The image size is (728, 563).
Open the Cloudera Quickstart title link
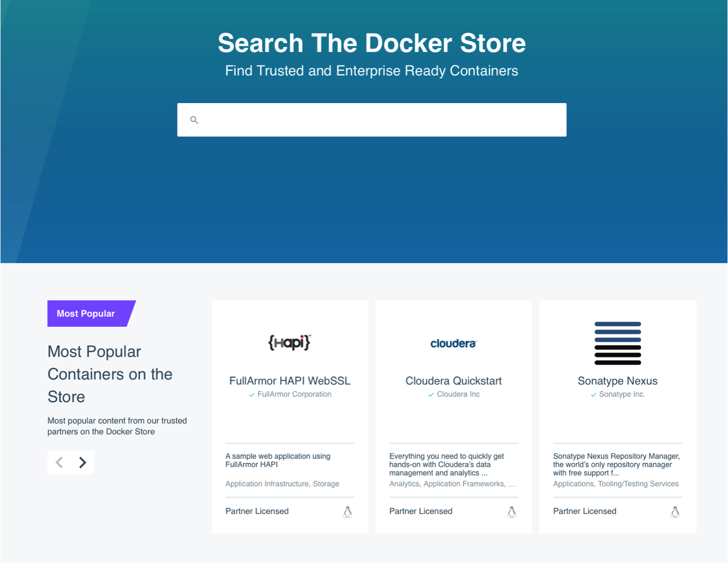tap(453, 381)
